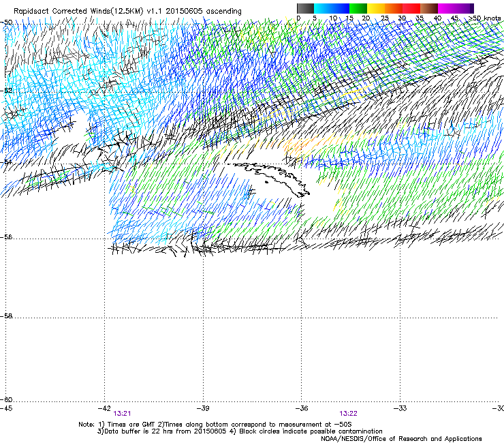
Task: Pick the brown 35-40 knots legend swatch
Action: (x=429, y=8)
